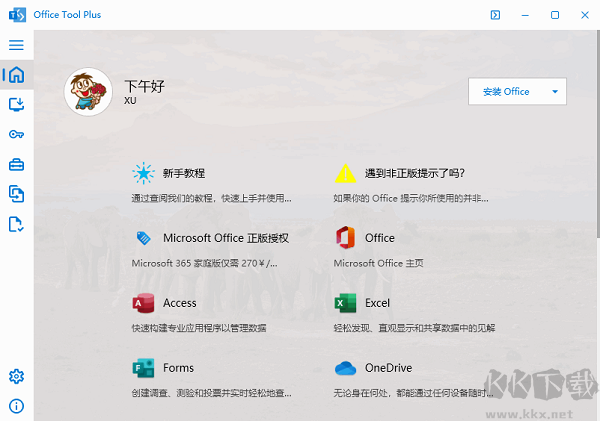Click the 安装 Office button

point(506,91)
